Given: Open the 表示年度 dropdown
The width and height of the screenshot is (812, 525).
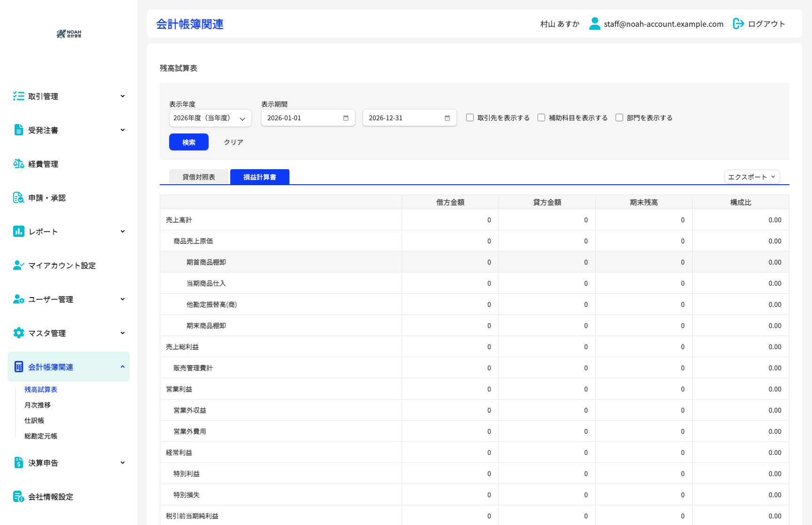Looking at the screenshot, I should pyautogui.click(x=211, y=118).
